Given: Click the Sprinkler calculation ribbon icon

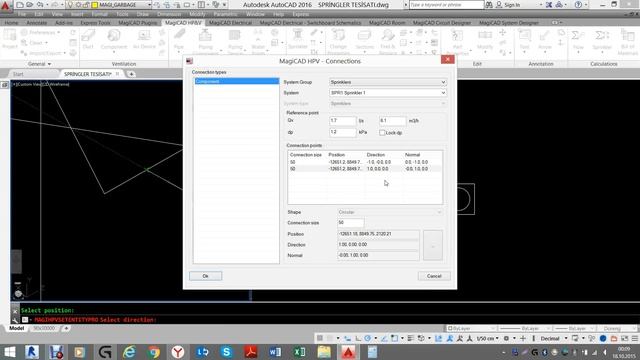Looking at the screenshot, I should (x=602, y=40).
